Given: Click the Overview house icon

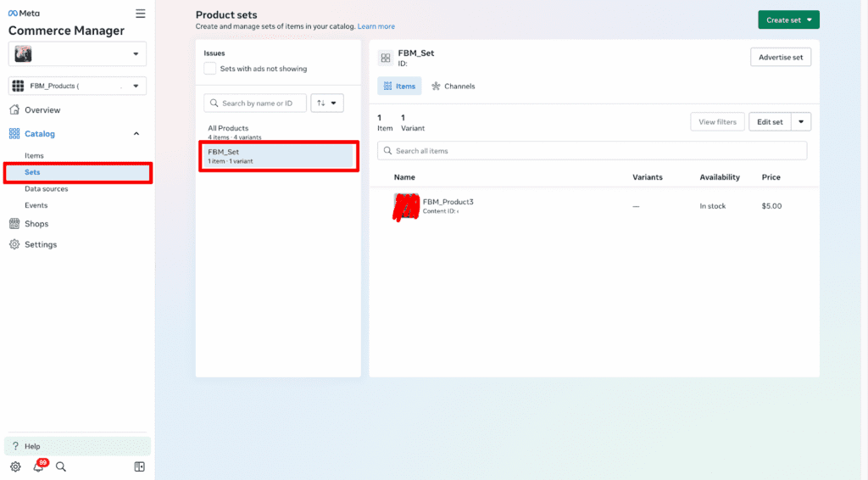Looking at the screenshot, I should point(14,109).
